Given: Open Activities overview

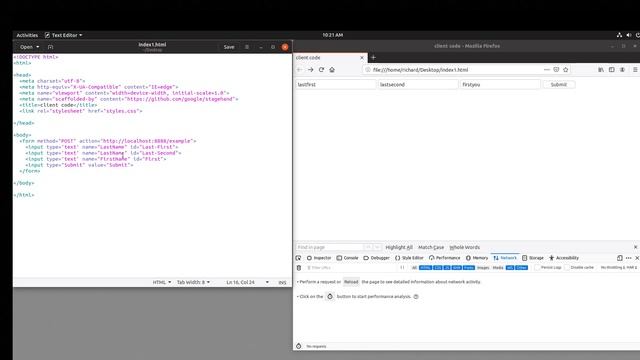Looking at the screenshot, I should 27,35.
